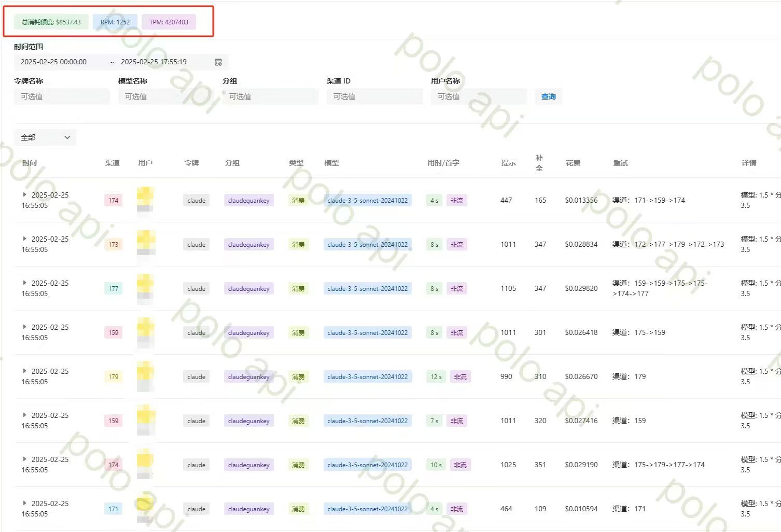Click the 查询 search button

(548, 96)
